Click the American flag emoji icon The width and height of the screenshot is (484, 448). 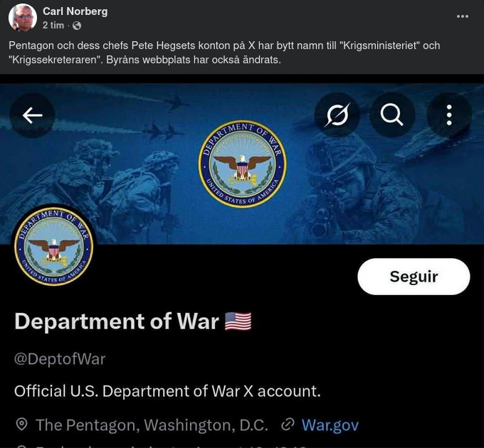[x=238, y=321]
